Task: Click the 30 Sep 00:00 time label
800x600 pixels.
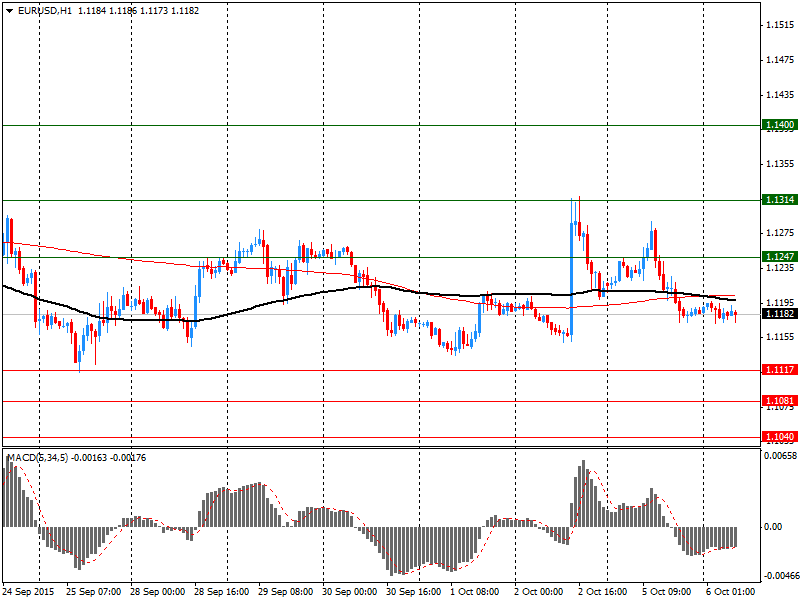Action: tap(349, 592)
